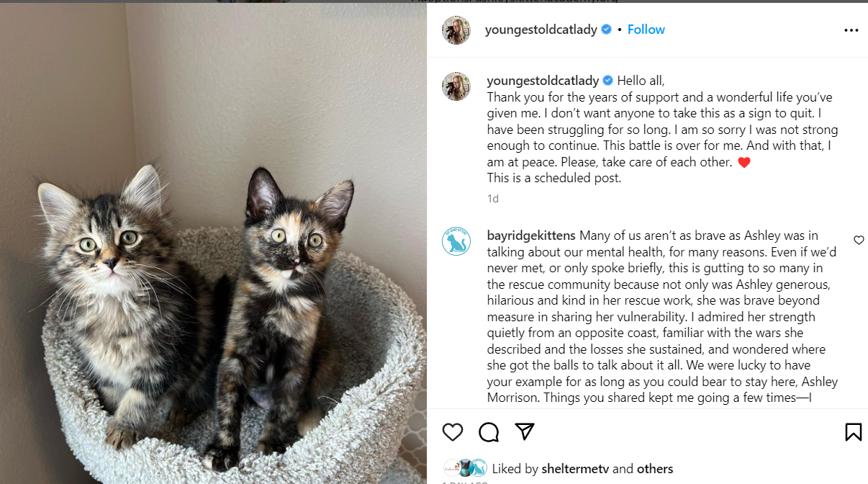Viewport: 868px width, 484px height.
Task: Share the post via paper plane icon
Action: click(525, 431)
